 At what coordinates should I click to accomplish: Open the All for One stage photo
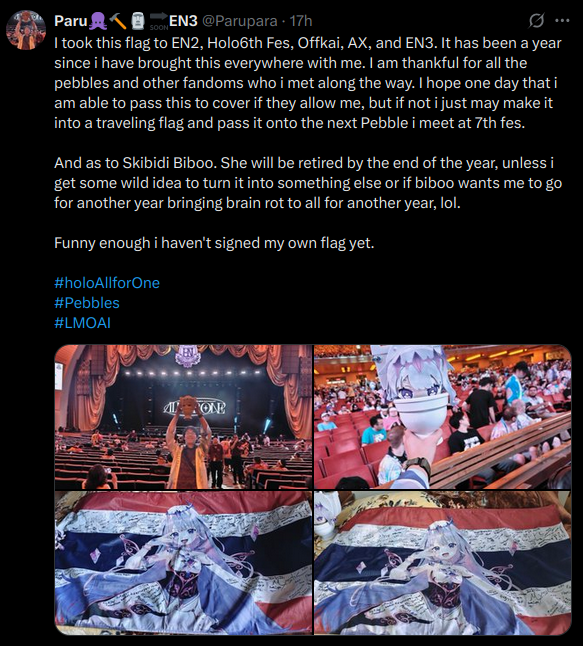coord(183,417)
